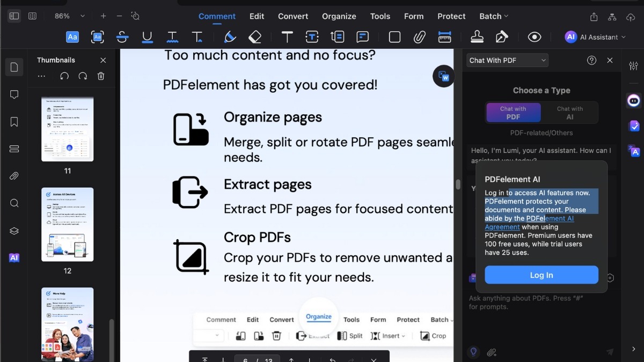
Task: Open the Form tab
Action: (x=414, y=16)
